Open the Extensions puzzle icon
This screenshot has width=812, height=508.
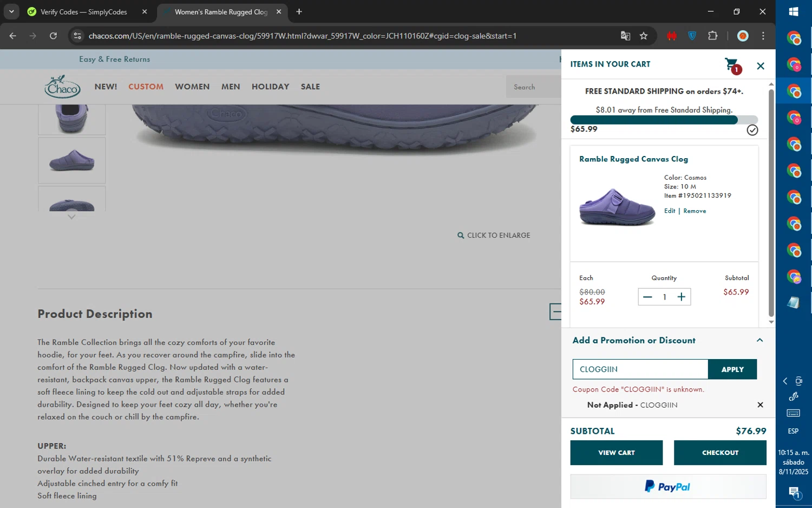pyautogui.click(x=712, y=36)
